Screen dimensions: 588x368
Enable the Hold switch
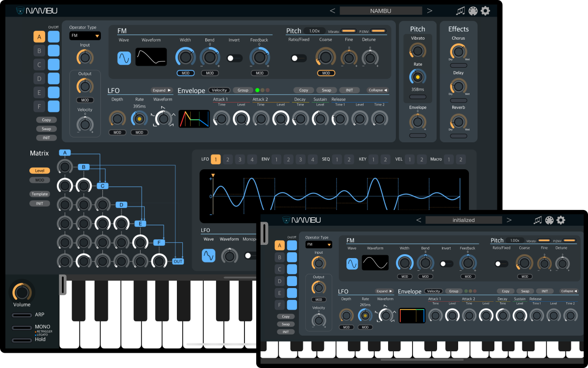21,340
